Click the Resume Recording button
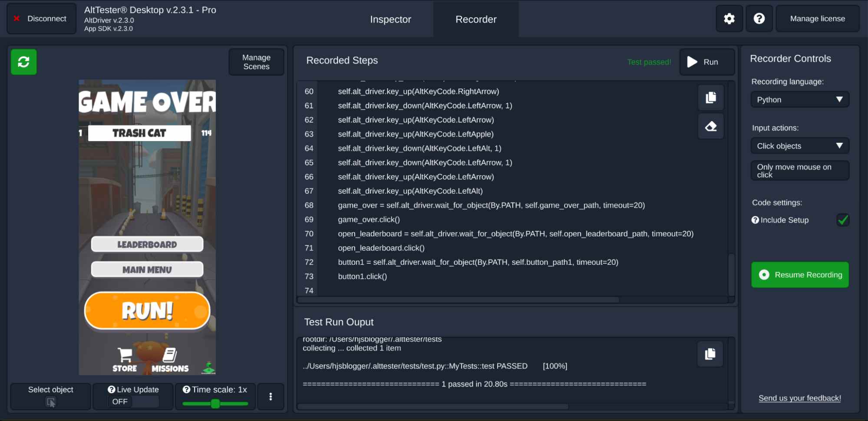The height and width of the screenshot is (421, 868). (x=800, y=275)
